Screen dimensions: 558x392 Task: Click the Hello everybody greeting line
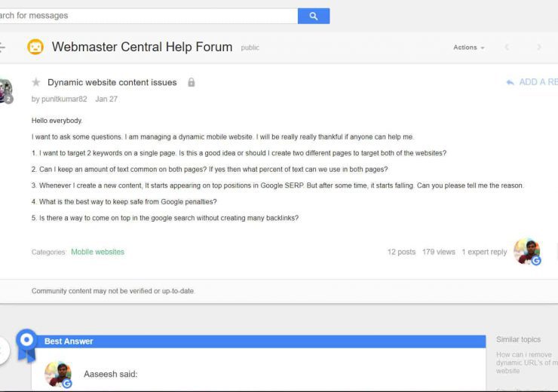tap(57, 121)
